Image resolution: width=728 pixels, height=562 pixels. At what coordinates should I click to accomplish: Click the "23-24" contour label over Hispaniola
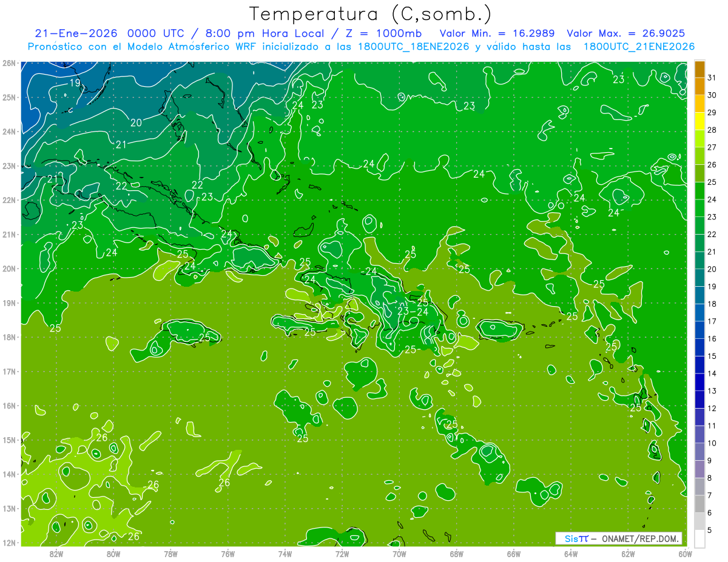[x=413, y=312]
